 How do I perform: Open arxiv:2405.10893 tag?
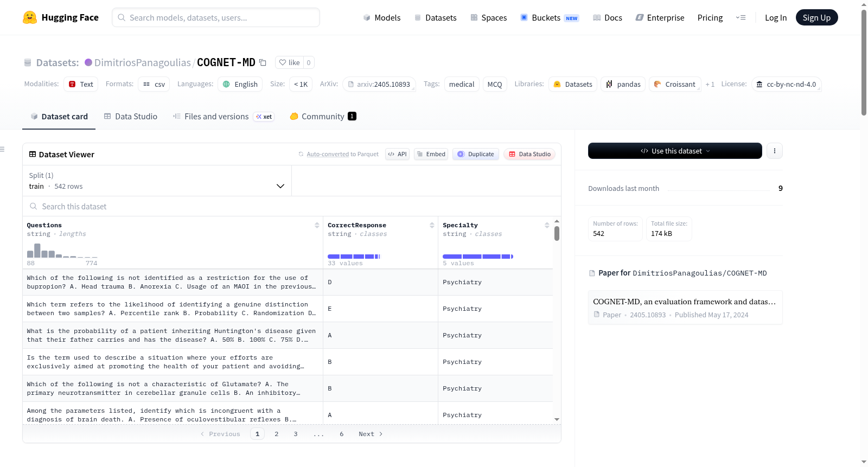(379, 84)
